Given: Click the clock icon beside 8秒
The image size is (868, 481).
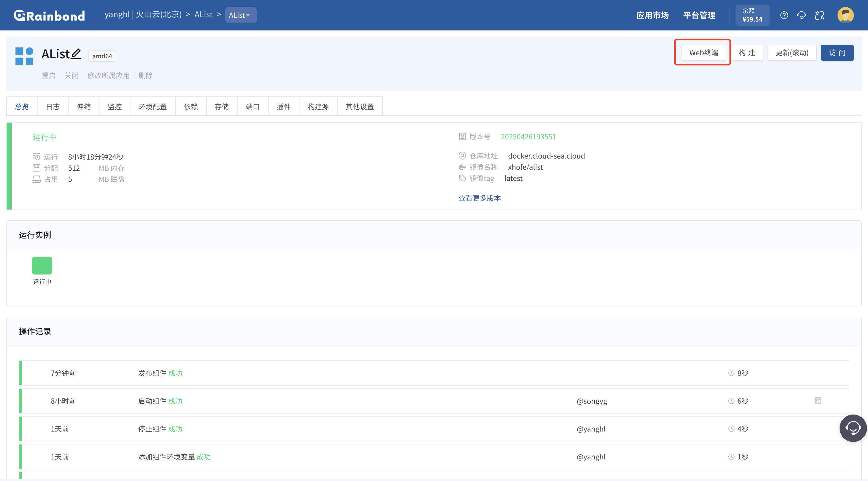Looking at the screenshot, I should [731, 373].
